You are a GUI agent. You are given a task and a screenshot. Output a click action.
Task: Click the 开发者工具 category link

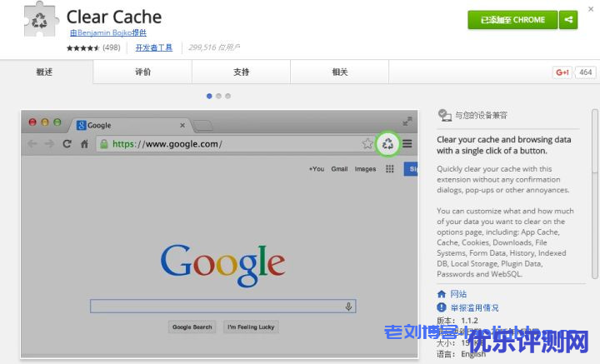pyautogui.click(x=154, y=47)
